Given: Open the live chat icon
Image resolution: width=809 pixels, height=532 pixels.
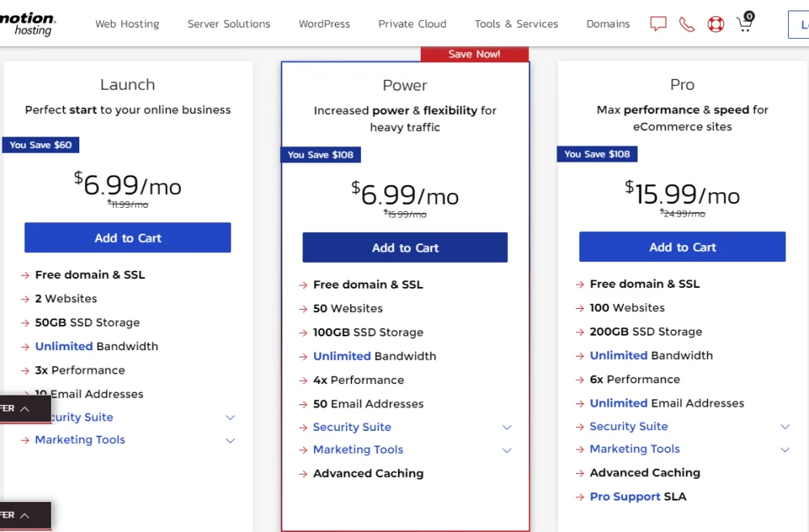Looking at the screenshot, I should click(658, 24).
